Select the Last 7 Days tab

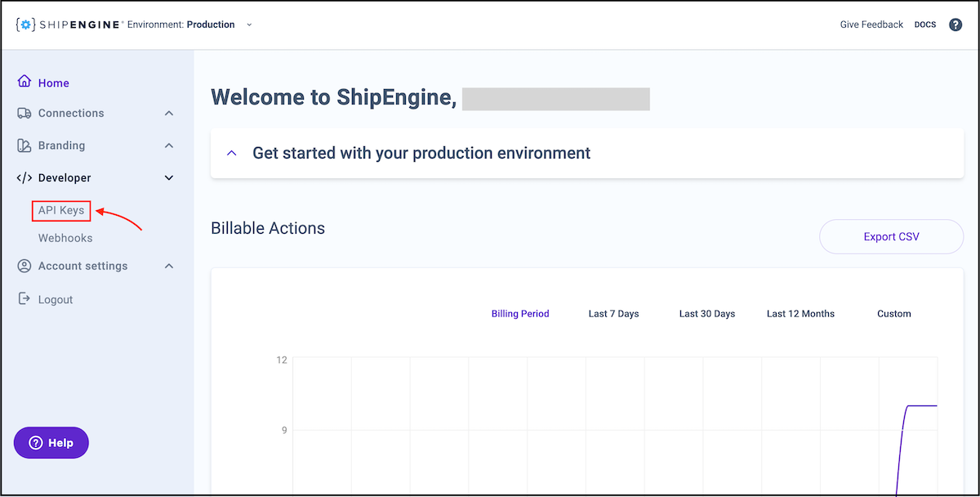613,314
